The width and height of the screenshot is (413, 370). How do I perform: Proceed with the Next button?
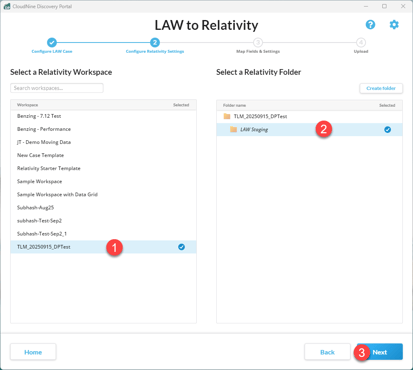(x=380, y=352)
